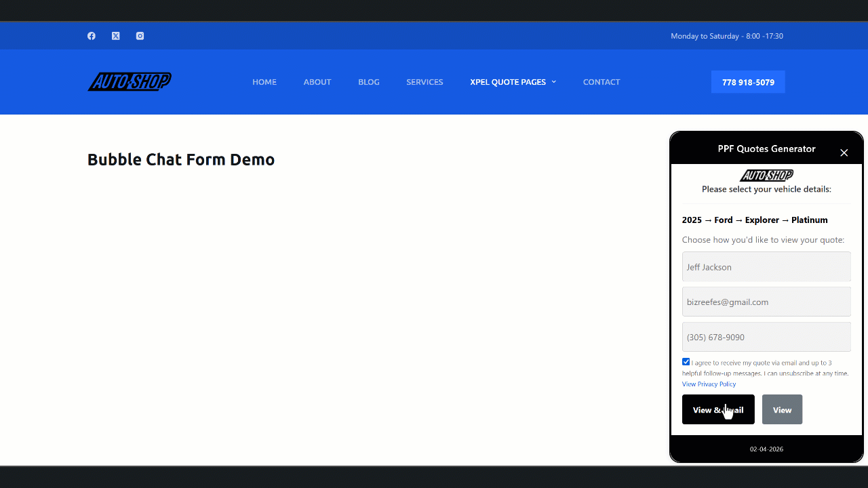Open the Services menu item
The image size is (868, 488).
click(x=425, y=82)
